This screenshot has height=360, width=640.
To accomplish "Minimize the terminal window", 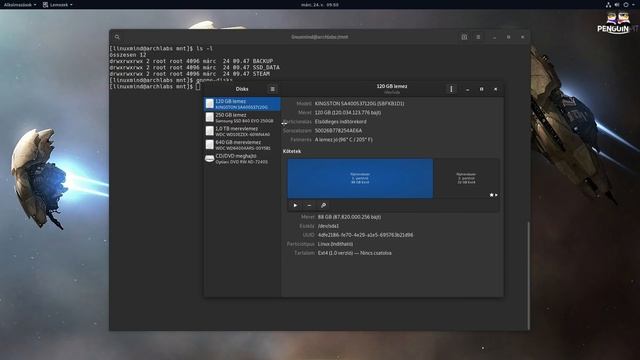I will [494, 37].
